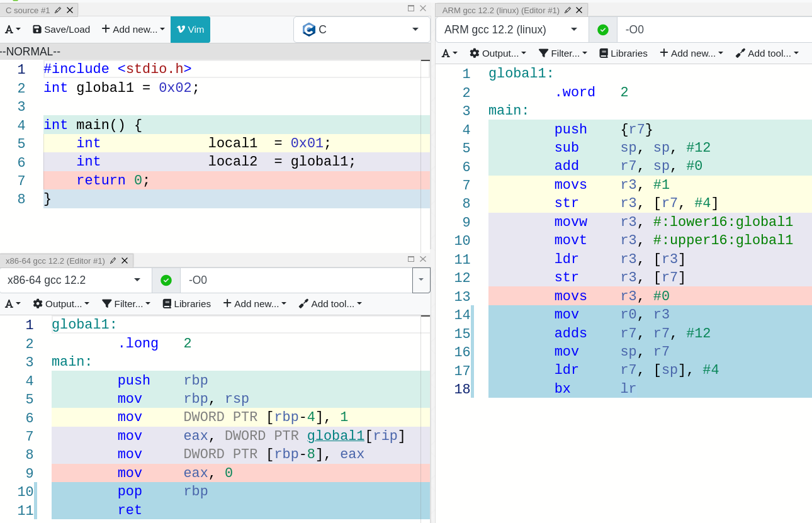Click the Save/Load button
The width and height of the screenshot is (812, 523).
pos(61,29)
